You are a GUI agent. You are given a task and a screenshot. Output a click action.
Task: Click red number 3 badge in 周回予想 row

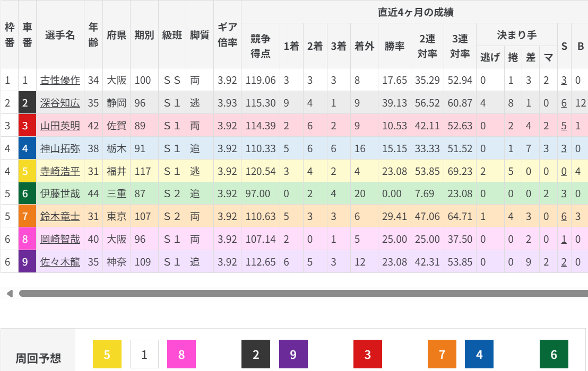coord(368,354)
